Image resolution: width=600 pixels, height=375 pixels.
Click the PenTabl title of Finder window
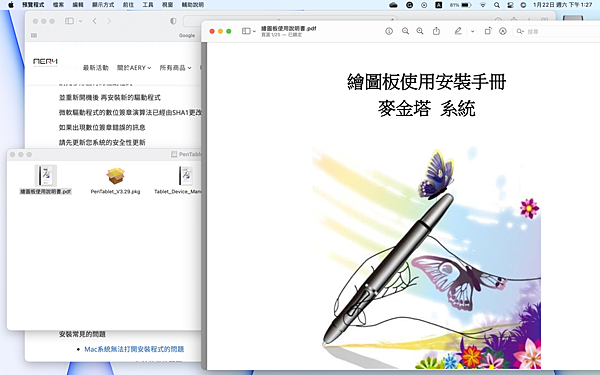tap(186, 154)
